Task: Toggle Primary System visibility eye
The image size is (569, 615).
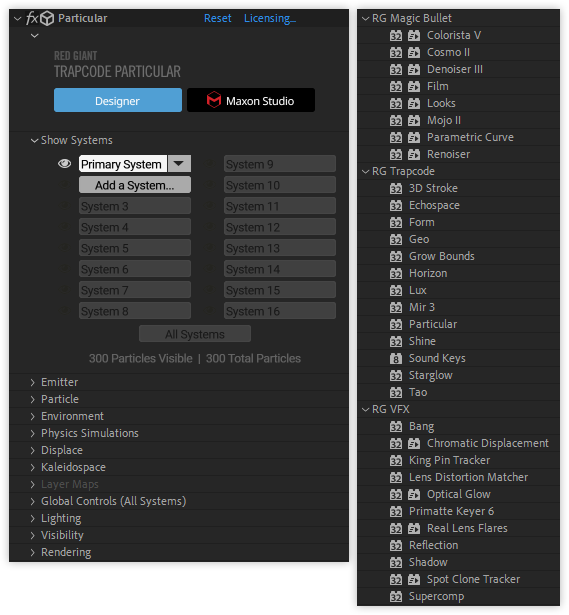Action: click(64, 164)
